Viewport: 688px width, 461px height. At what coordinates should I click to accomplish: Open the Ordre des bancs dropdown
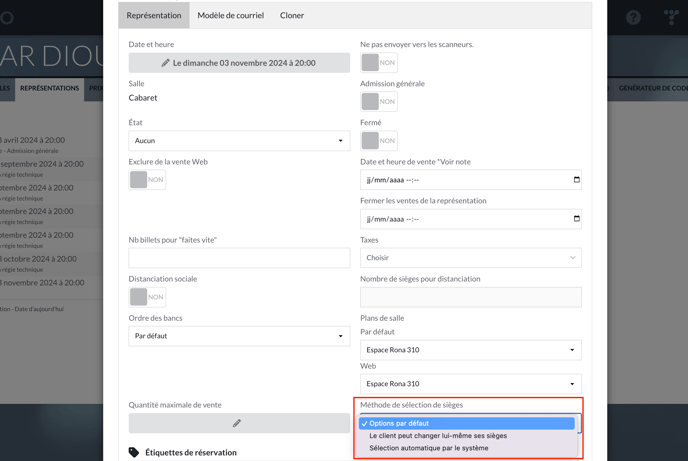click(239, 336)
